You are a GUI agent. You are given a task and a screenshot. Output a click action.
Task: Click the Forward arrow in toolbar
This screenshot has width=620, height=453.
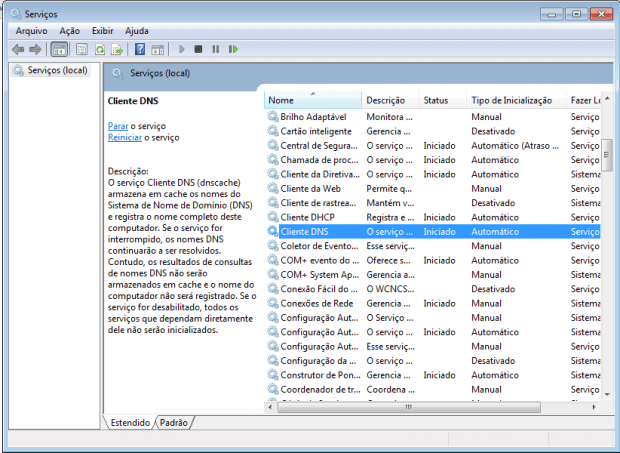36,49
